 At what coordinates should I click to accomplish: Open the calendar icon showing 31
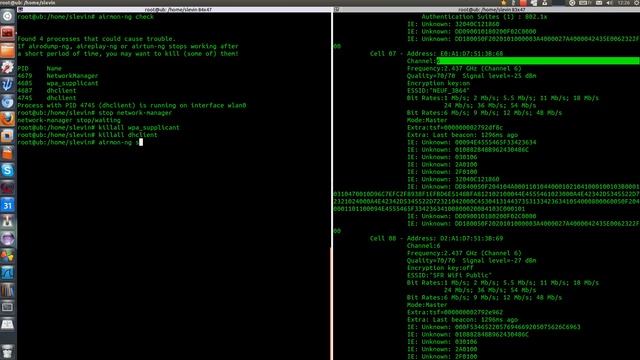point(7,204)
